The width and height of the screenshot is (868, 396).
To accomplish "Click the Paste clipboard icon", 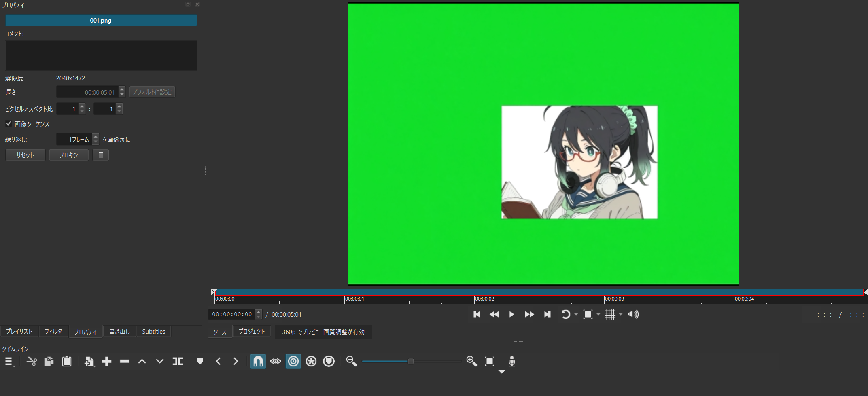I will point(67,361).
